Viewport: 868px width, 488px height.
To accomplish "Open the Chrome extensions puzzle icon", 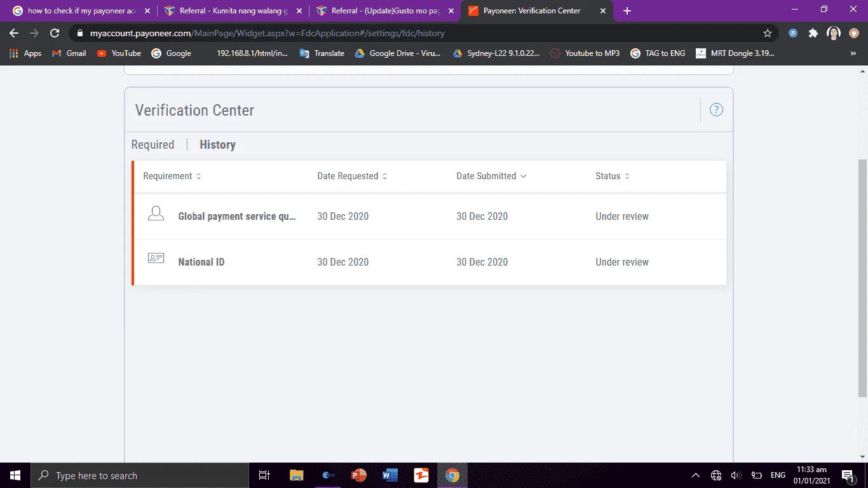I will pyautogui.click(x=813, y=33).
